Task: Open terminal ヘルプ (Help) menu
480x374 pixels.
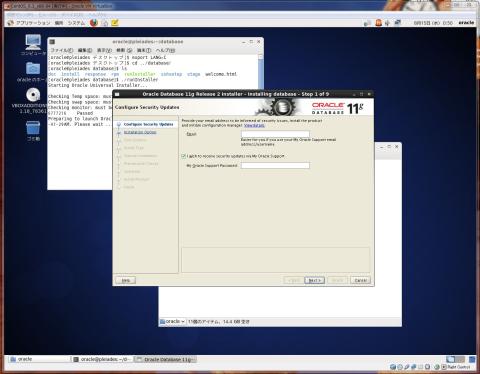Action: point(165,50)
